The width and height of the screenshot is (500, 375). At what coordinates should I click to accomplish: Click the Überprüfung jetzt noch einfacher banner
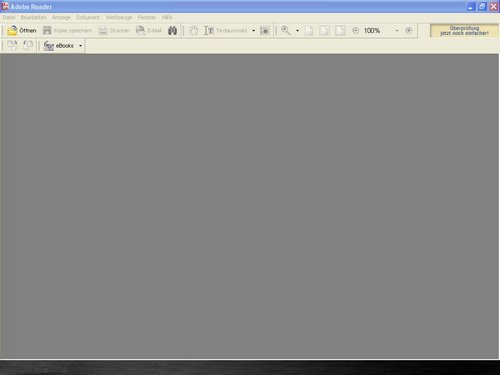[464, 31]
